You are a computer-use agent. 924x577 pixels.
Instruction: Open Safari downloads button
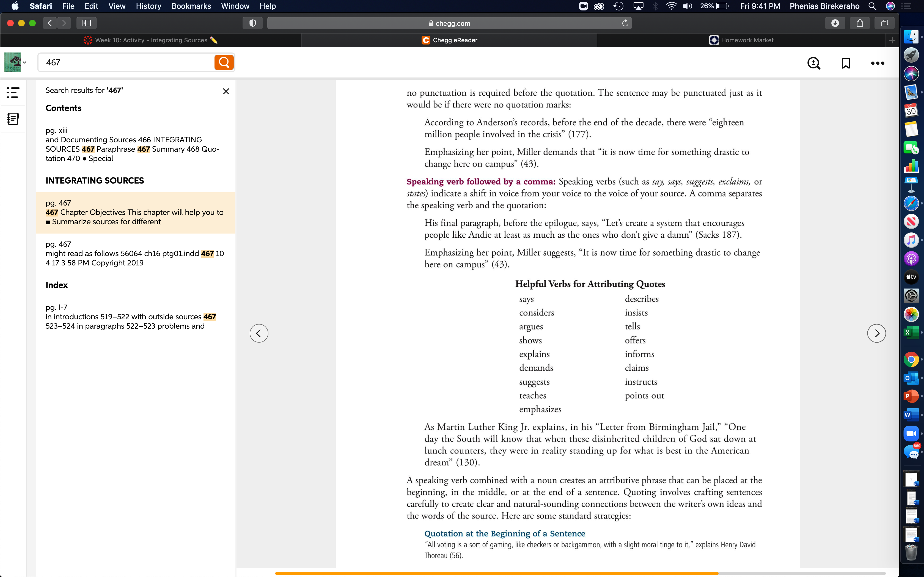click(x=835, y=23)
